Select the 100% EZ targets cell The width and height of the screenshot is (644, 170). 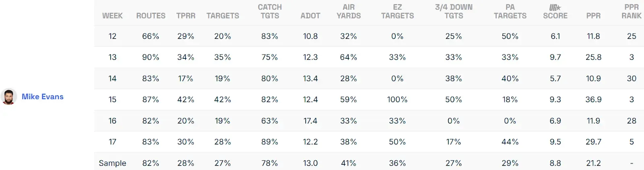(397, 100)
